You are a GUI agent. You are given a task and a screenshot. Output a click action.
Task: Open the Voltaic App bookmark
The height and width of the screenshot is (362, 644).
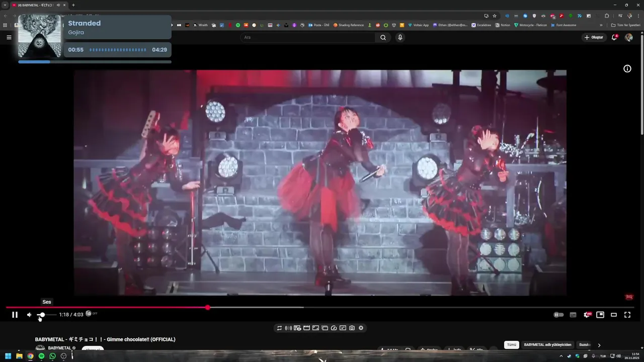tap(418, 25)
